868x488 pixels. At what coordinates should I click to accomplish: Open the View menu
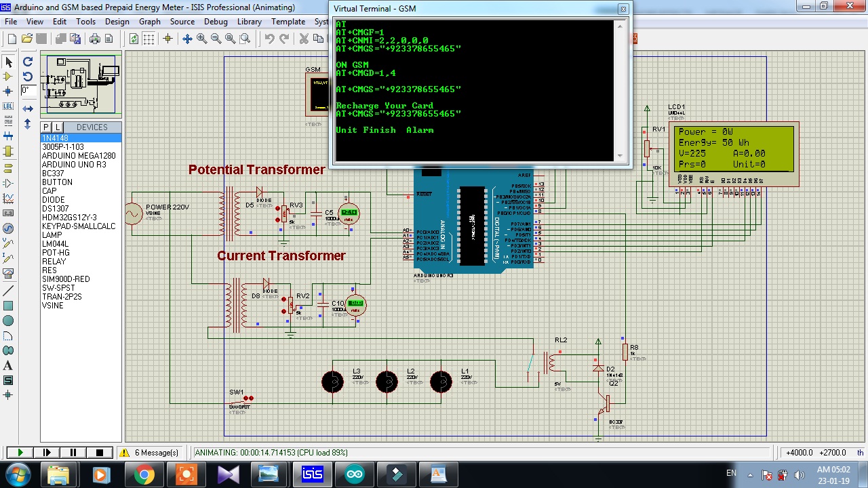tap(35, 22)
